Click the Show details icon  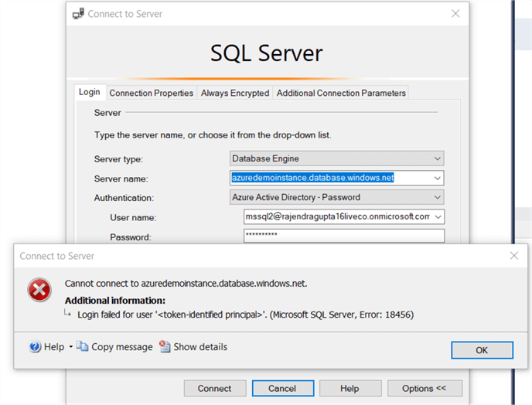[165, 347]
